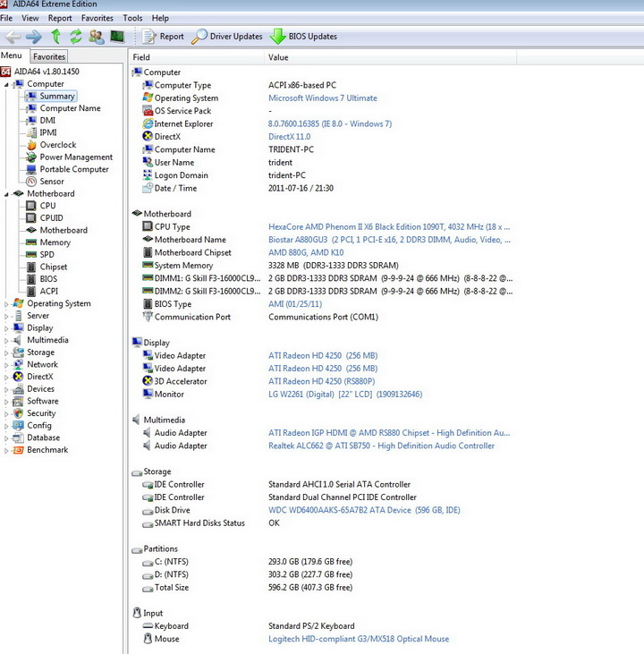Viewport: 644px width, 654px height.
Task: Switch to the Menu tab
Action: tap(12, 55)
